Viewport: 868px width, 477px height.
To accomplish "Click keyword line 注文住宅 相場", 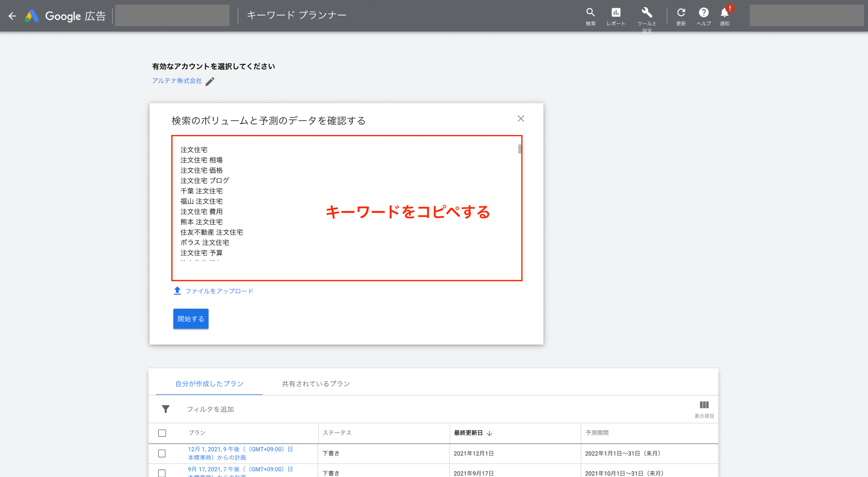I will click(x=201, y=160).
